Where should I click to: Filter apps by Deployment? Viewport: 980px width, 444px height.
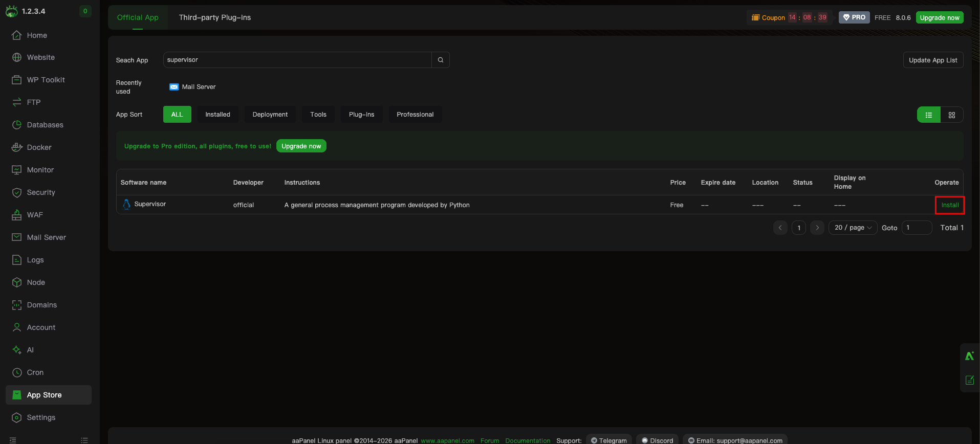pyautogui.click(x=270, y=115)
